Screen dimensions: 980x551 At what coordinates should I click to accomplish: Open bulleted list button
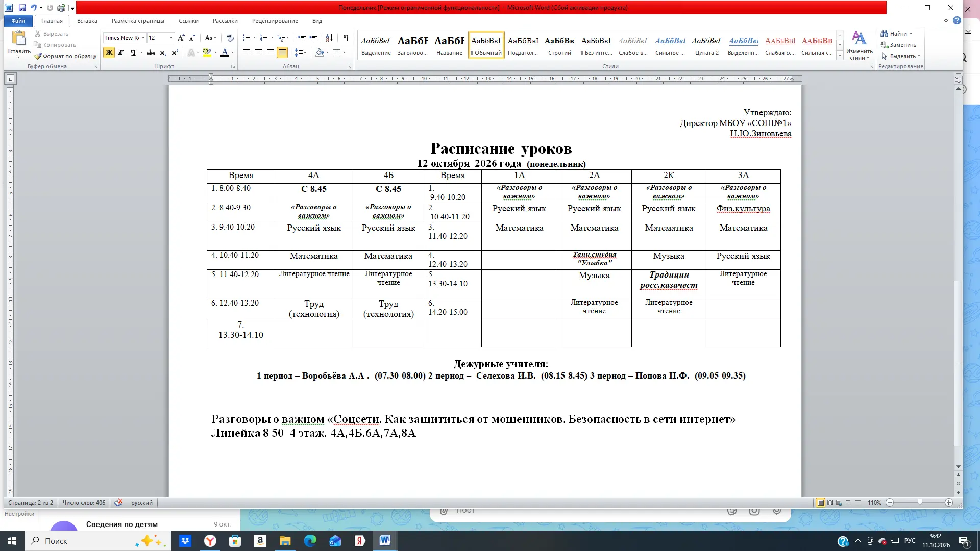click(x=246, y=38)
